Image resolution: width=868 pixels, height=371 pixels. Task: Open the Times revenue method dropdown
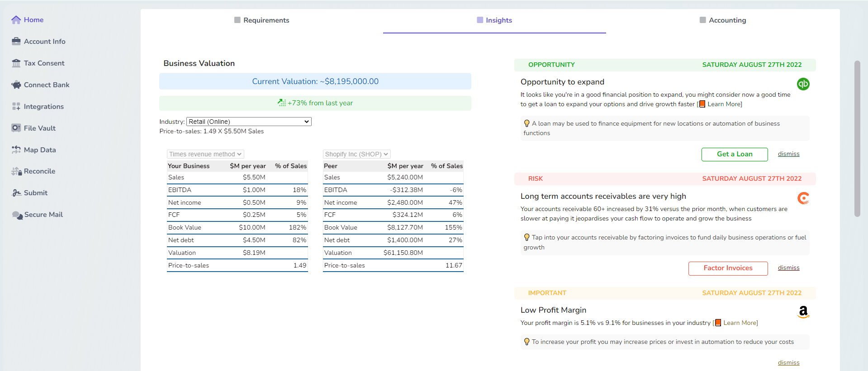[x=205, y=154]
